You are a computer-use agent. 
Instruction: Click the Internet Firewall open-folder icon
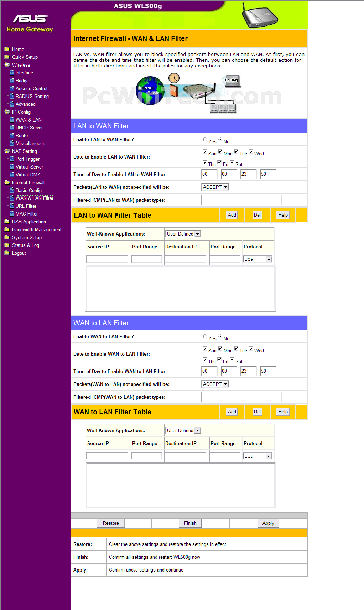click(7, 182)
